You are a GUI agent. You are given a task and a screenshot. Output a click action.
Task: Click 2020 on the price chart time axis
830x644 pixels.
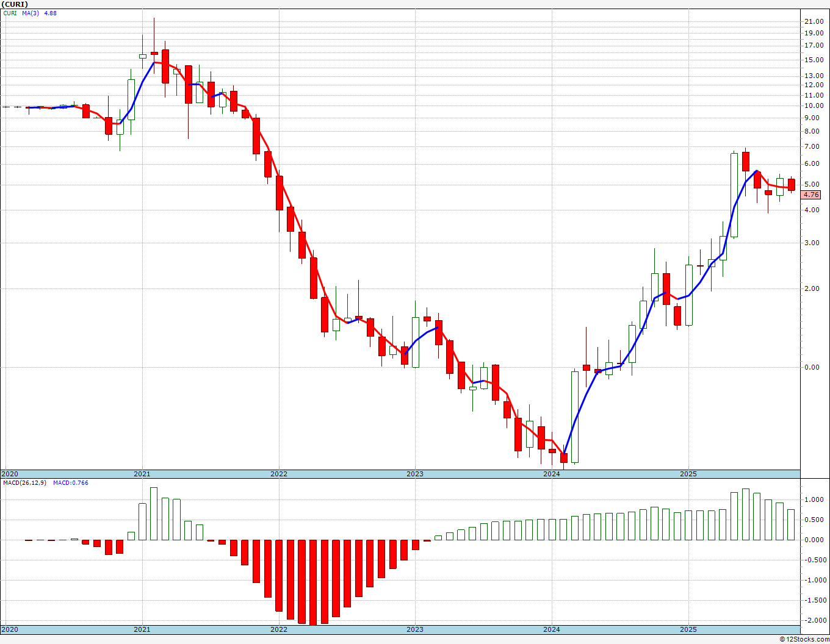pyautogui.click(x=10, y=474)
